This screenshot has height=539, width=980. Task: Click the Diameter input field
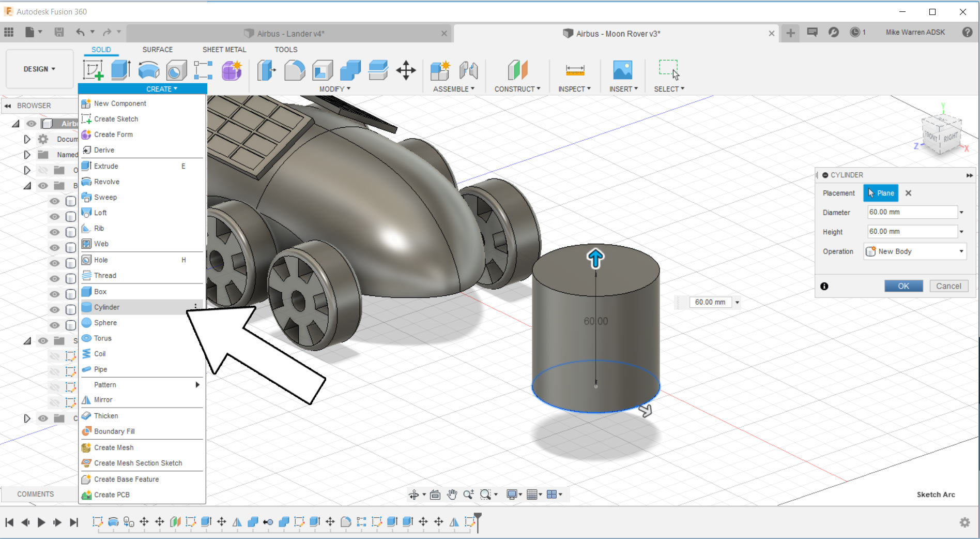click(x=912, y=212)
